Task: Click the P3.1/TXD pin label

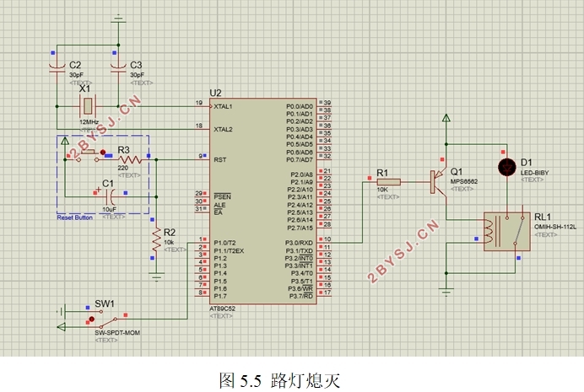Action: pyautogui.click(x=299, y=250)
